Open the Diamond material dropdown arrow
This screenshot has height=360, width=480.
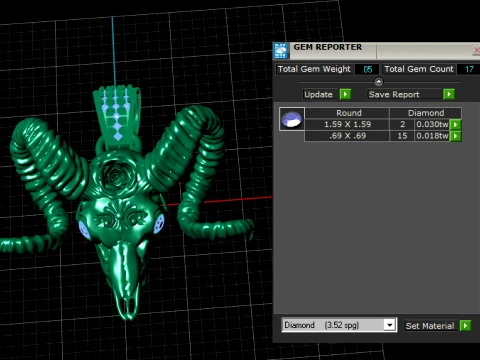pos(389,325)
